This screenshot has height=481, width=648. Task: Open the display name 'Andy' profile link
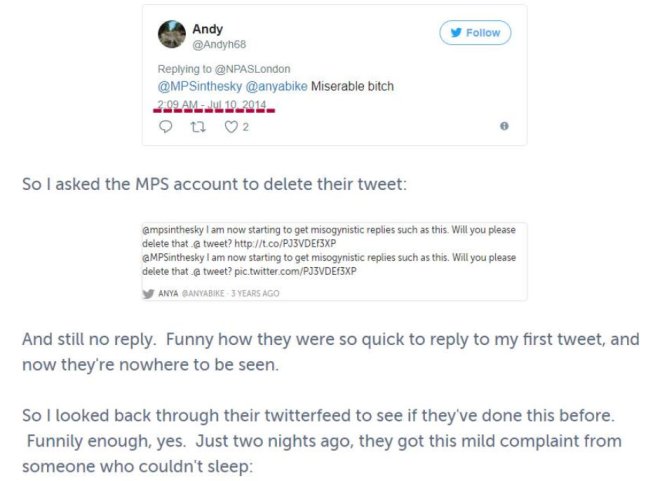coord(207,29)
